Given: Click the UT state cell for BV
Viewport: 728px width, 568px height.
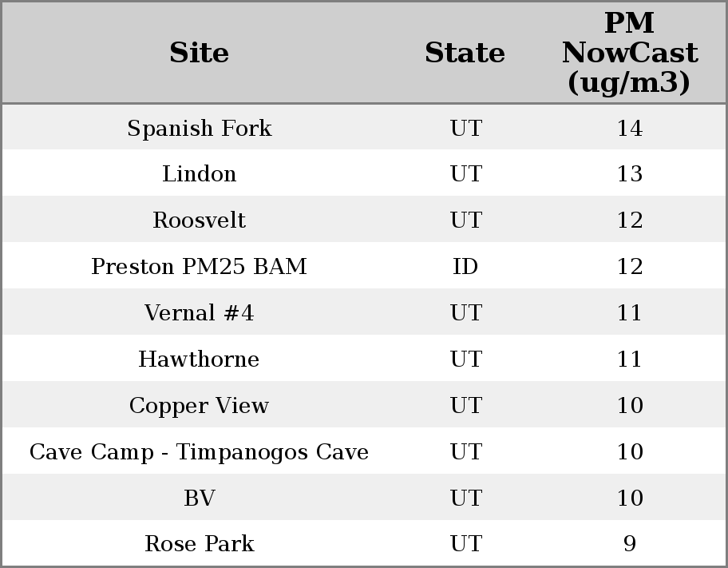Looking at the screenshot, I should click(x=465, y=498).
